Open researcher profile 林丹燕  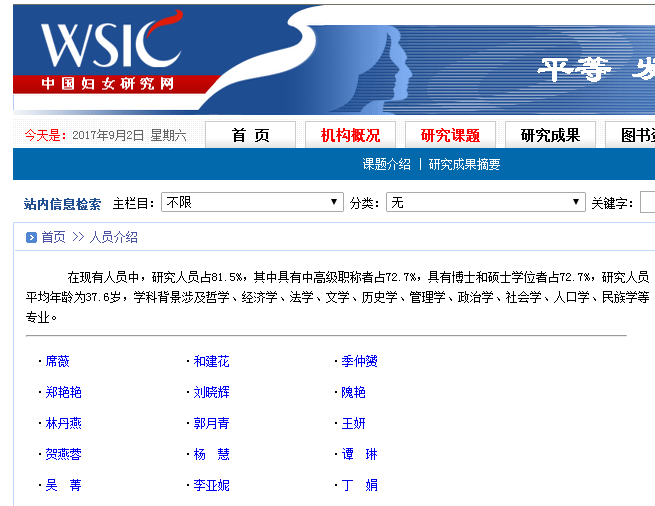coord(64,424)
